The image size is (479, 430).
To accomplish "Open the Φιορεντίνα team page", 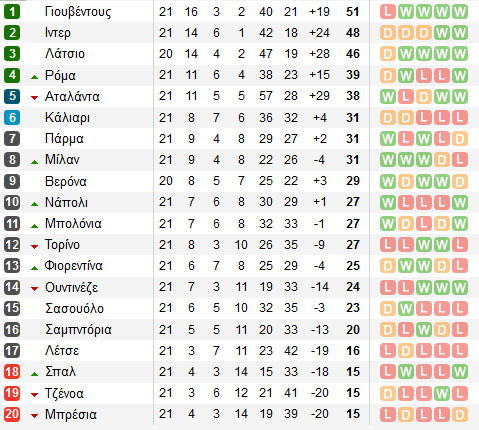I will [74, 266].
